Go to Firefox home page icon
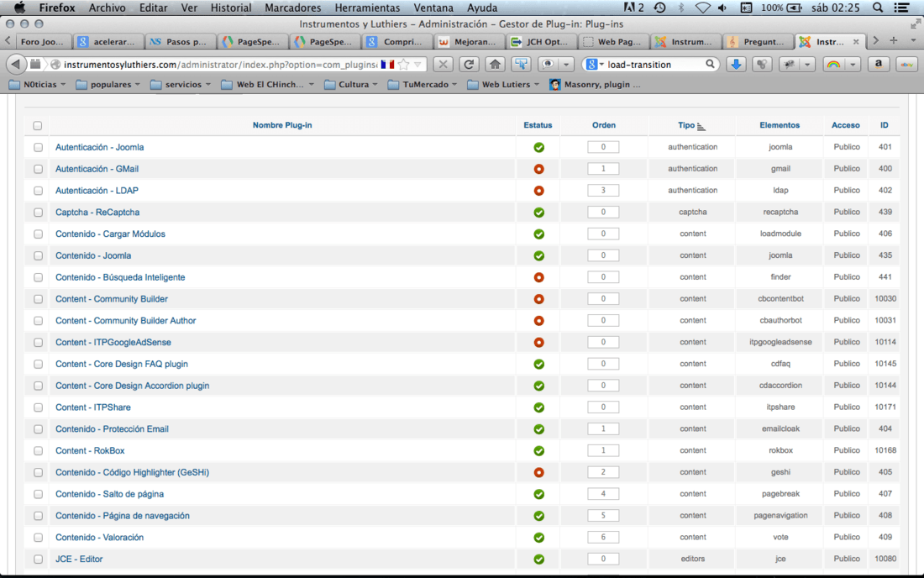Viewport: 924px width, 578px height. click(x=495, y=64)
